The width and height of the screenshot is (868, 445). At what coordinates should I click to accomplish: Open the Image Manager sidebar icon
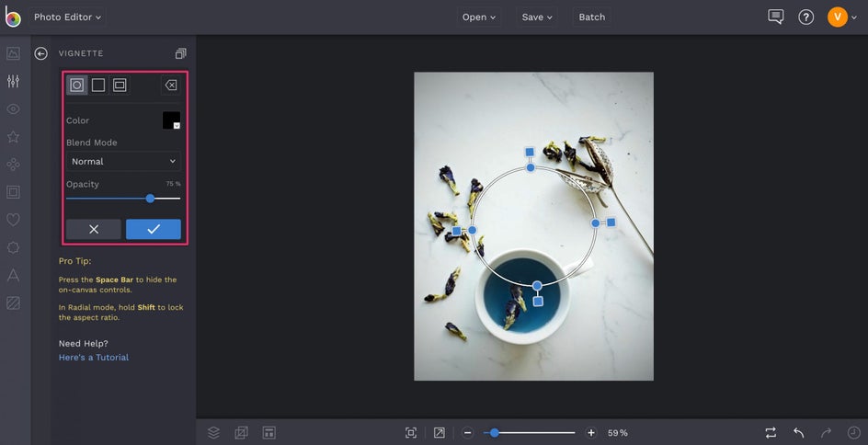pyautogui.click(x=13, y=53)
